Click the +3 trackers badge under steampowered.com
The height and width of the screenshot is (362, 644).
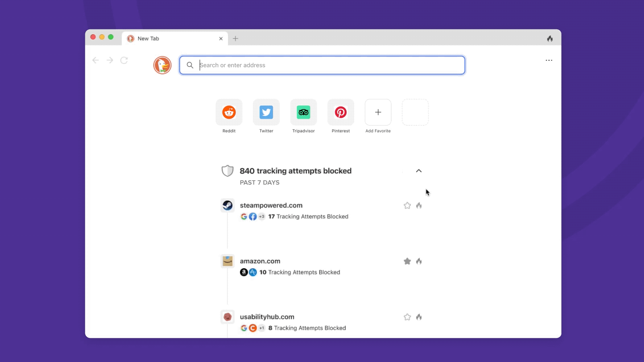pos(262,216)
